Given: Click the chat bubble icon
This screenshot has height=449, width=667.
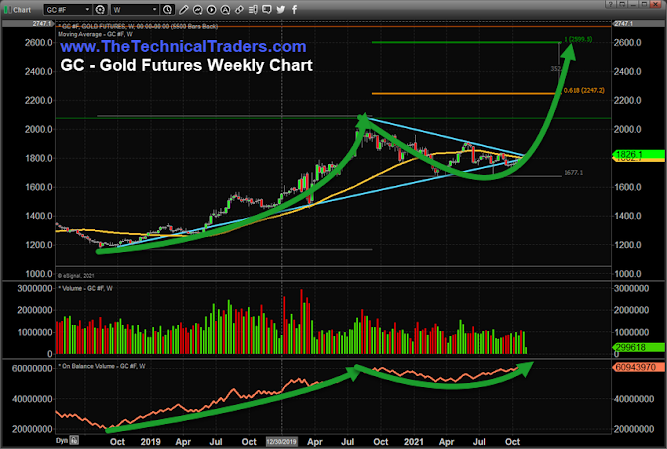Looking at the screenshot, I should coord(267,9).
